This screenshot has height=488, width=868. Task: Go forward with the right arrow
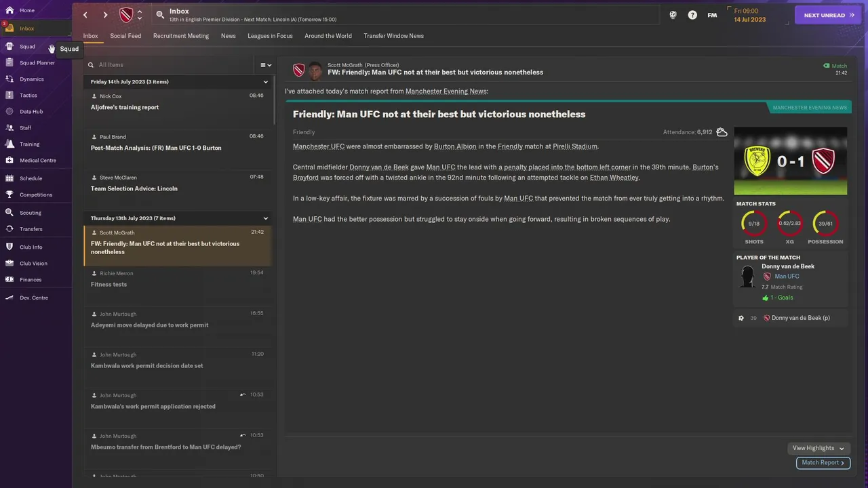(105, 15)
